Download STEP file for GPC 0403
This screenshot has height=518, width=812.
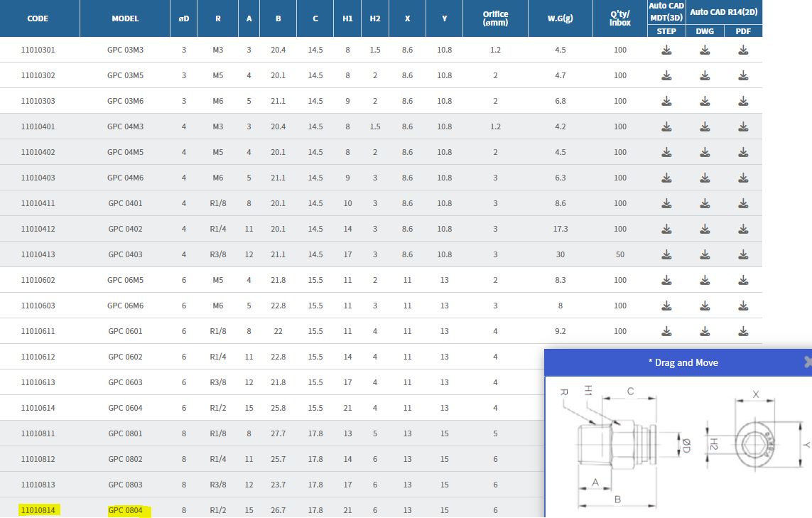pos(666,254)
